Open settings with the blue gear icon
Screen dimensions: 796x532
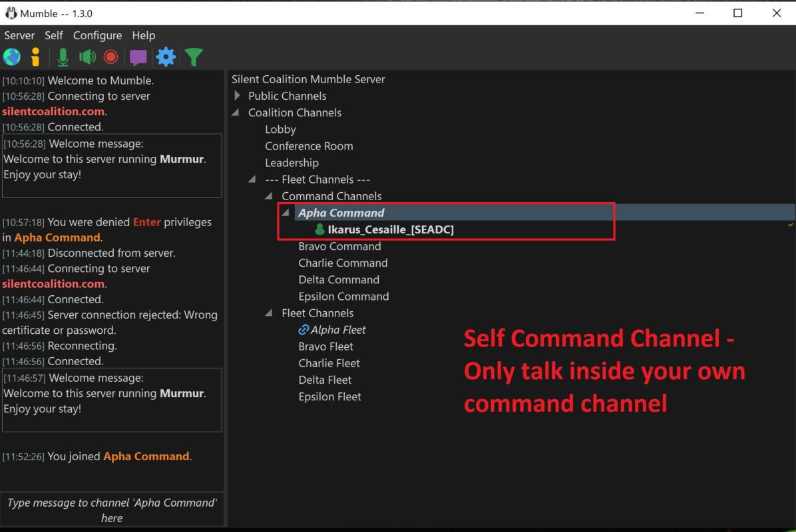(166, 57)
